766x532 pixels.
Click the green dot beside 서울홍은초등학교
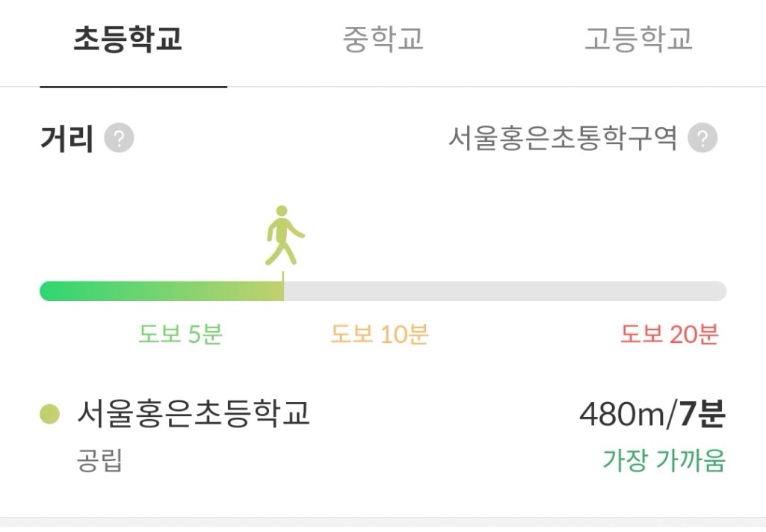coord(49,413)
